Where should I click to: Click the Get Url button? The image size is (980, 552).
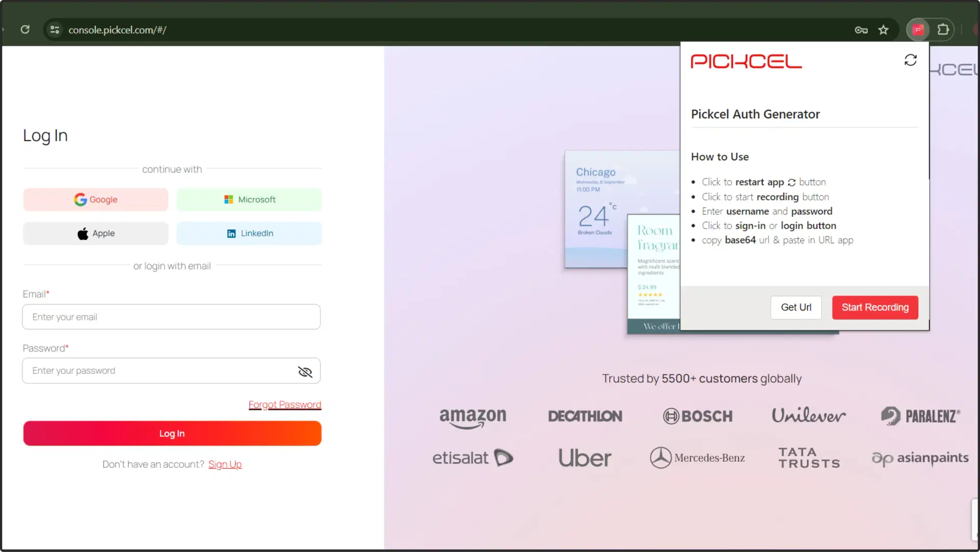(796, 307)
